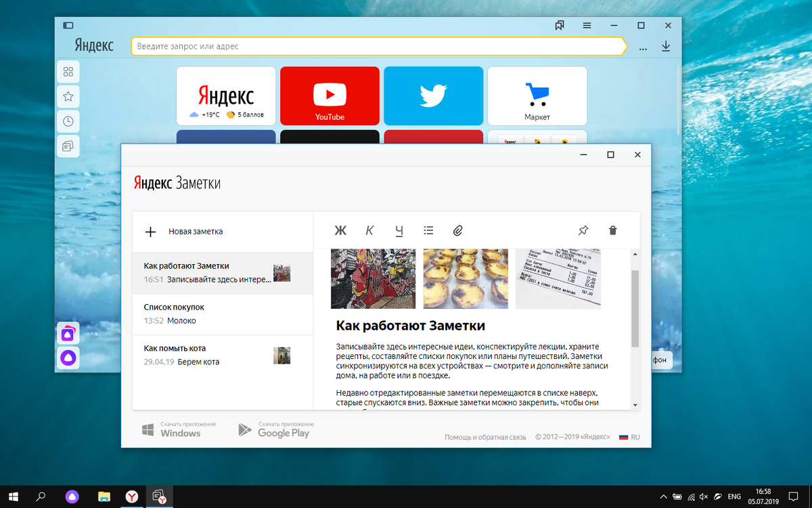
Task: Click the Яндекс logo in browser
Action: coord(94,45)
